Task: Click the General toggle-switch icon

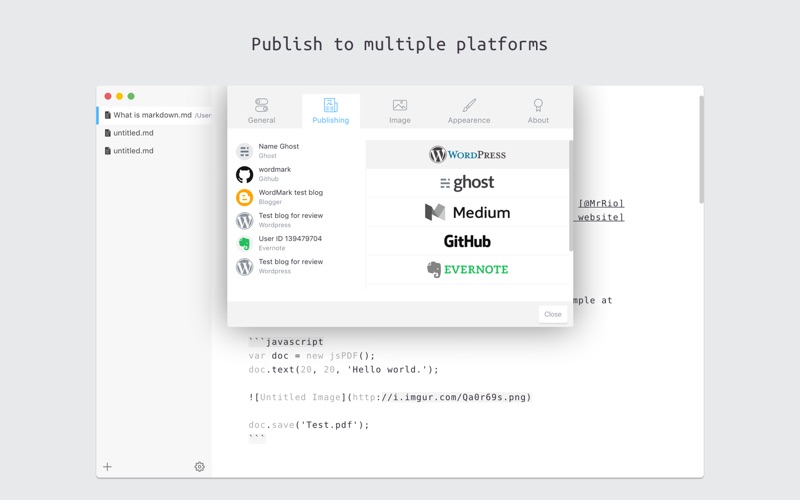Action: coord(261,105)
